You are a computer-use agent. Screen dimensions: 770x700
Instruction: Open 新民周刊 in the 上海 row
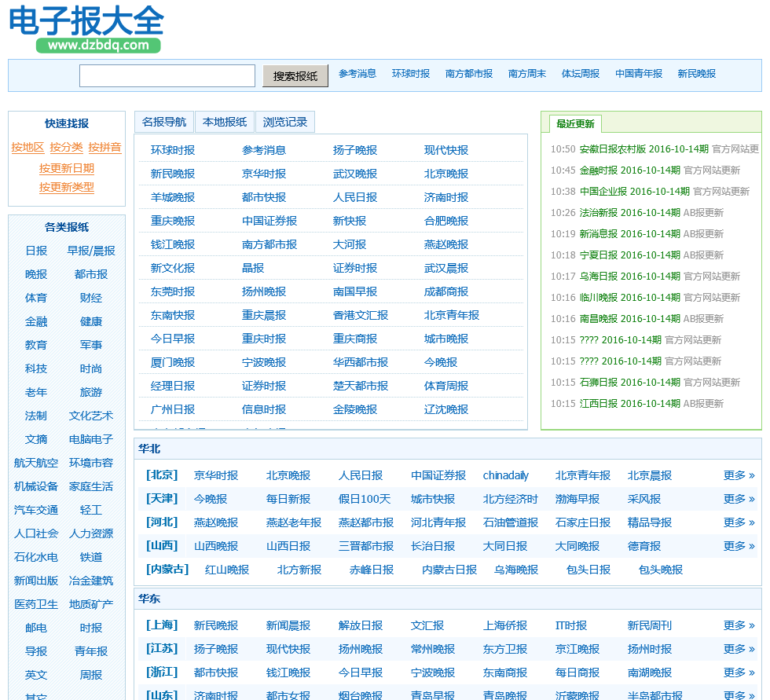[650, 625]
